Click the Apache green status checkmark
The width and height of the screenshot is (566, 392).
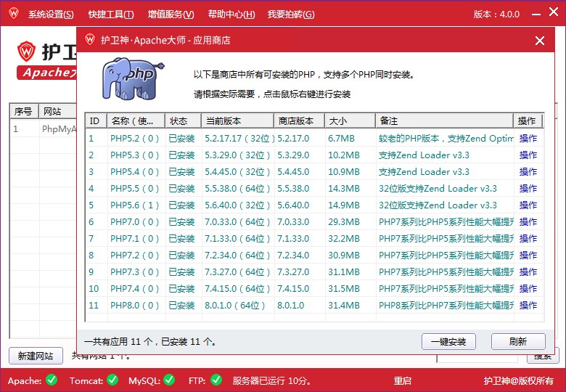pos(51,380)
